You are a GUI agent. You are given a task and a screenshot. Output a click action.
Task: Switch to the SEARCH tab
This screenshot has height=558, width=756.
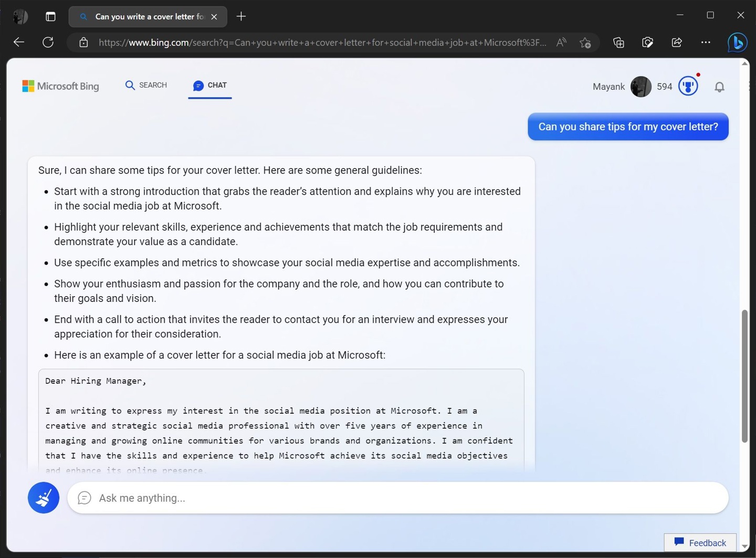[146, 85]
